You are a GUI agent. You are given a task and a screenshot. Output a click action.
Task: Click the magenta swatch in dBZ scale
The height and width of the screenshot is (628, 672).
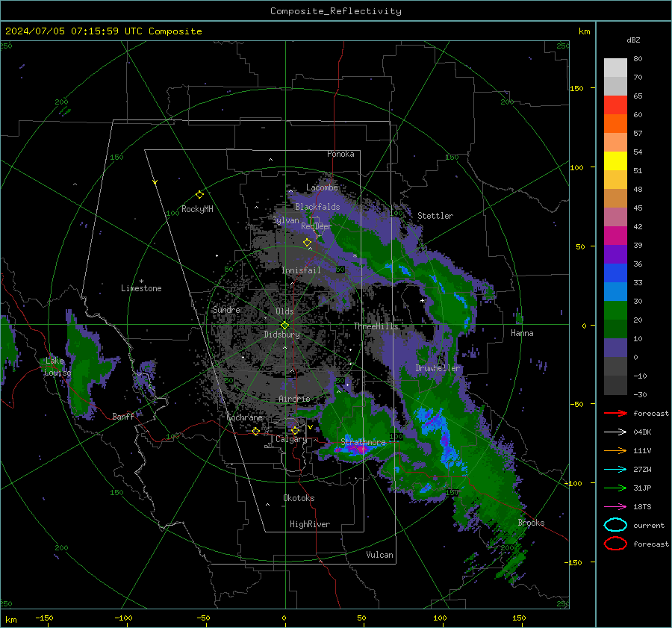pos(615,235)
